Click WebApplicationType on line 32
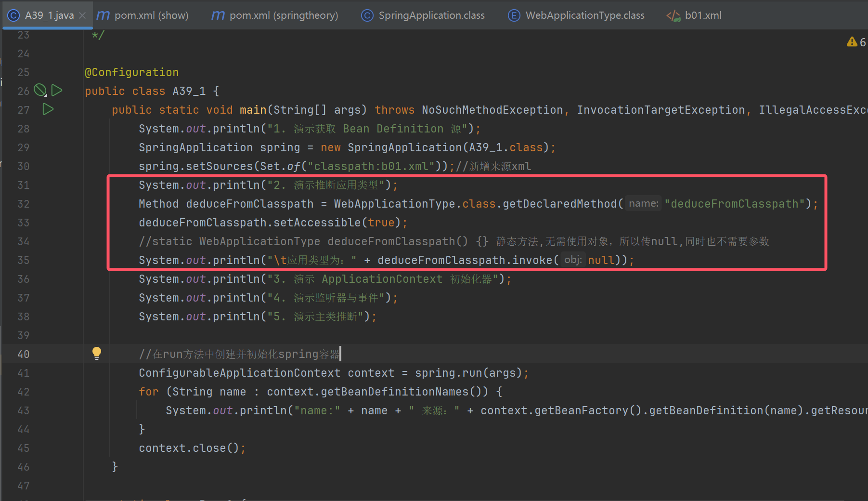 (x=395, y=204)
